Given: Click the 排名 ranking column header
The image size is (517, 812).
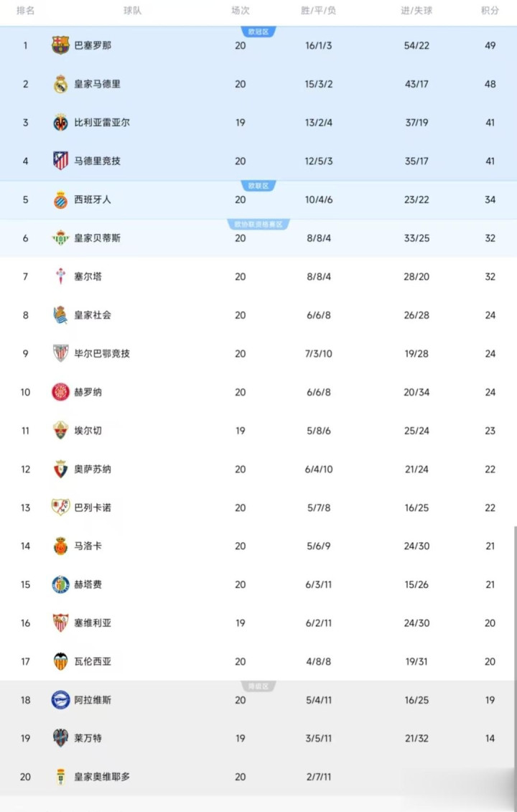Looking at the screenshot, I should pos(26,11).
